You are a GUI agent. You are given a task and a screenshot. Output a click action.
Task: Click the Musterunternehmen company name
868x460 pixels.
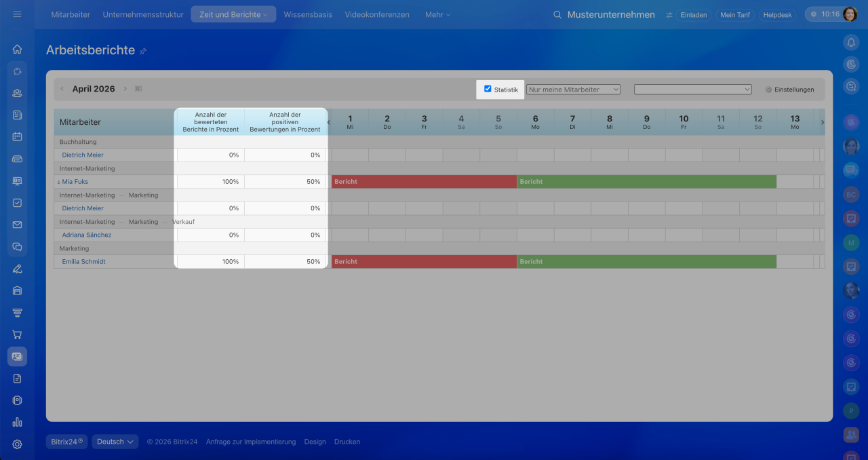tap(611, 14)
